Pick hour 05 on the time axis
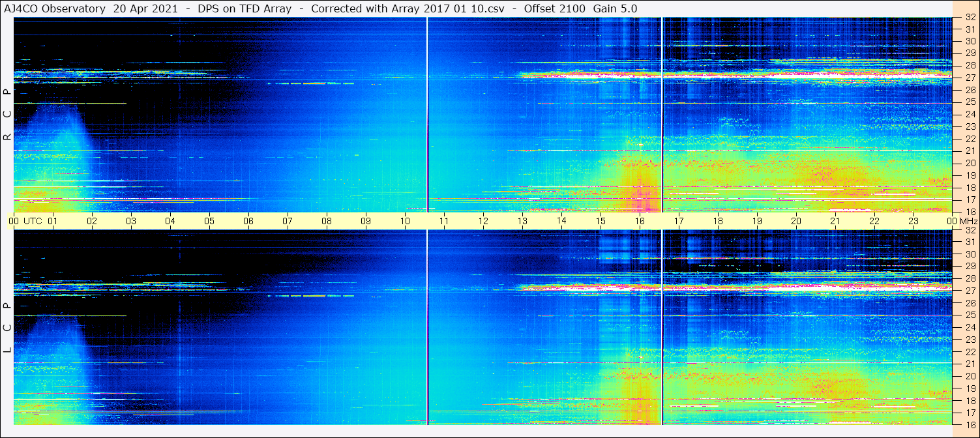Screen dimensions: 980x438 click(x=209, y=221)
